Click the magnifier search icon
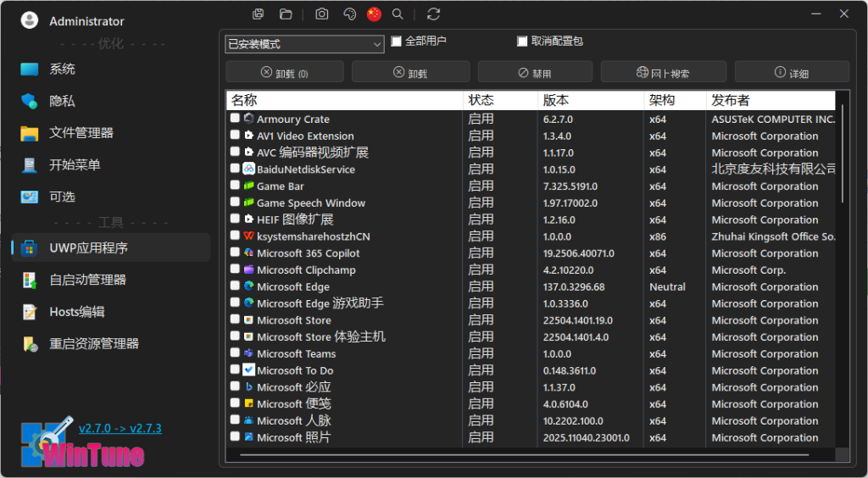This screenshot has width=868, height=478. 398,14
